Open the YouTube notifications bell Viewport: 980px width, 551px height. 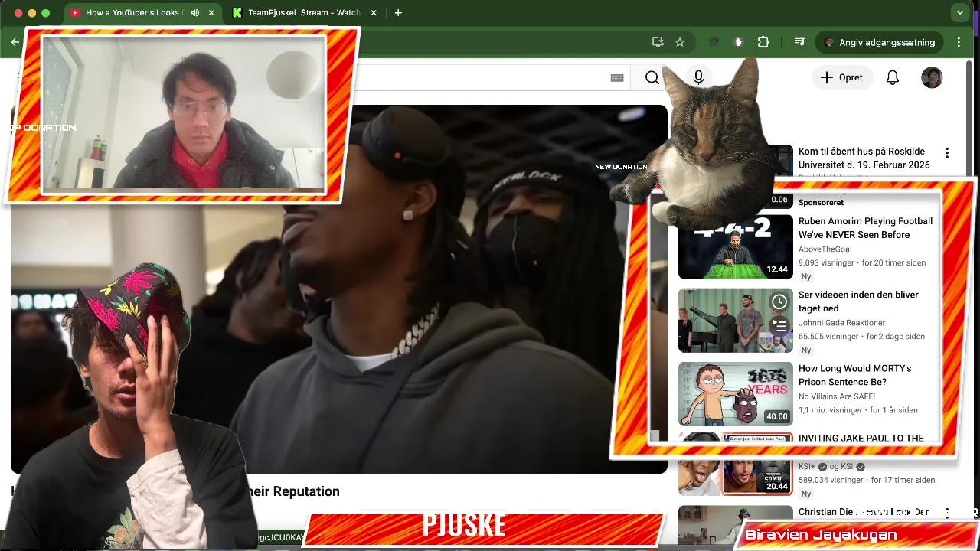pos(893,77)
